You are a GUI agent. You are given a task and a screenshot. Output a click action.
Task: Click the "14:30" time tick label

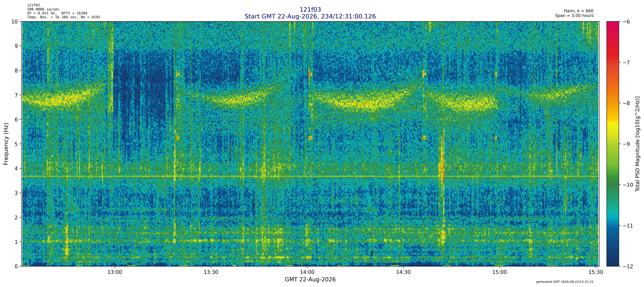[403, 272]
